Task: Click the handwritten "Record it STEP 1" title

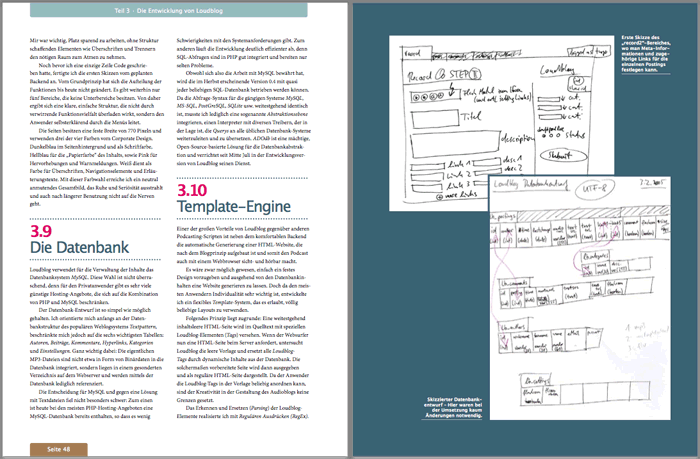Action: point(440,74)
